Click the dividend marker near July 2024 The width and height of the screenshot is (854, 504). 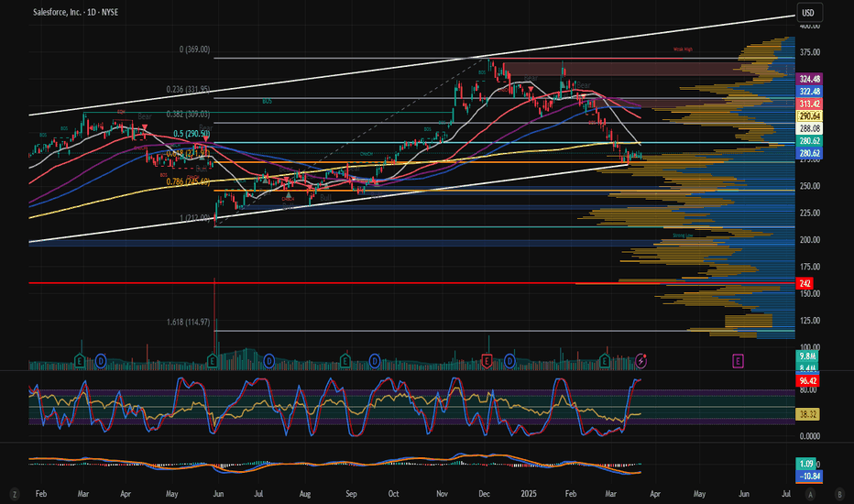(x=269, y=360)
